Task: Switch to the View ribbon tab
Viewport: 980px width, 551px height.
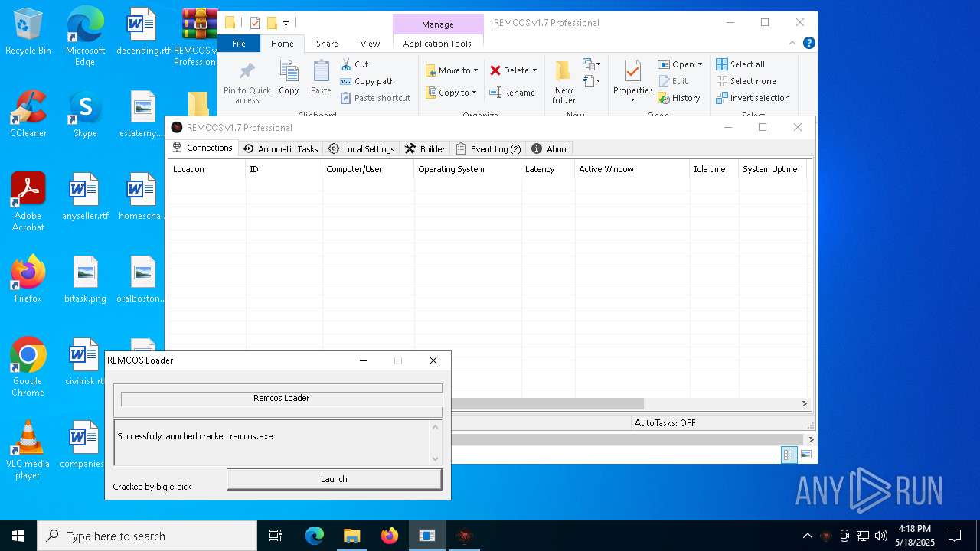Action: pos(370,44)
